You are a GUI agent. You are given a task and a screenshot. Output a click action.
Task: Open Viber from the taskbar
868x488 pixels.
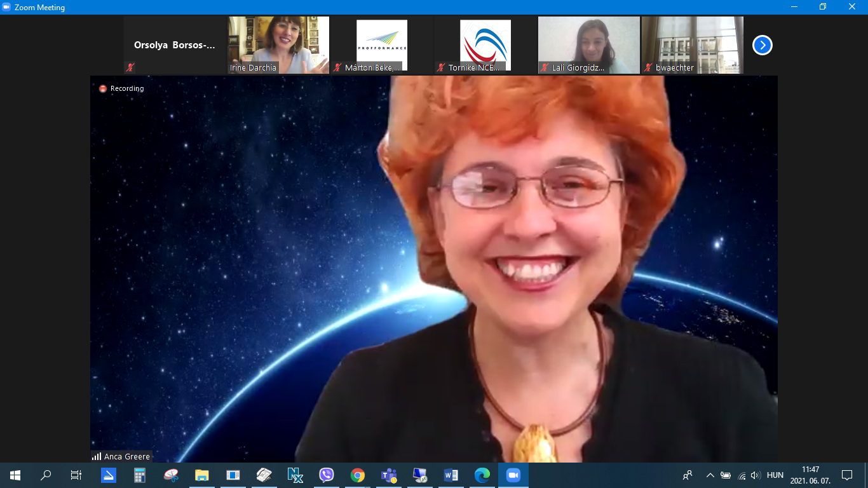tap(327, 475)
